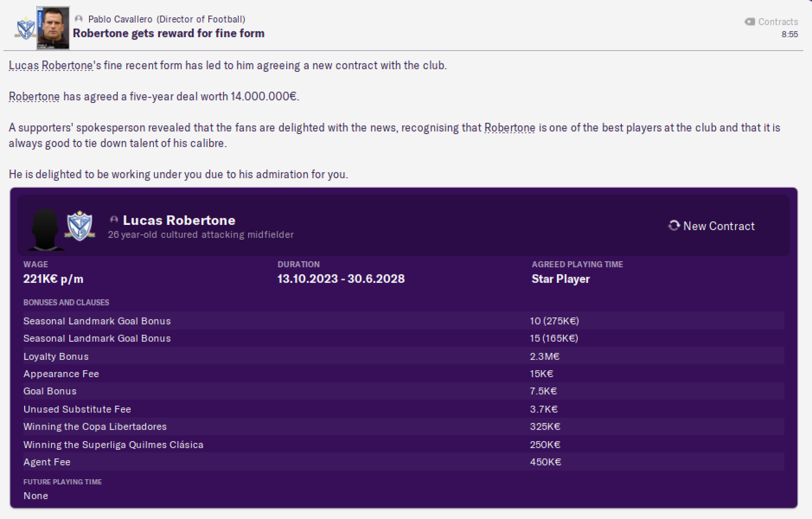Select the Winning the Copa Libertadores row
The height and width of the screenshot is (519, 812).
tap(403, 426)
